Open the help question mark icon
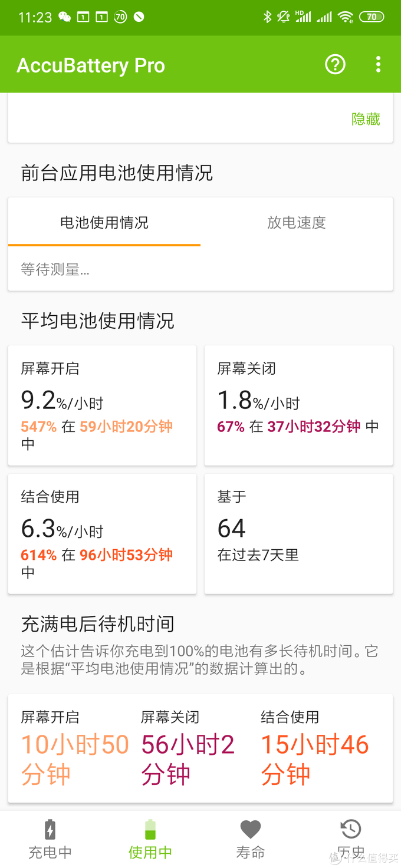The image size is (401, 868). pyautogui.click(x=335, y=65)
